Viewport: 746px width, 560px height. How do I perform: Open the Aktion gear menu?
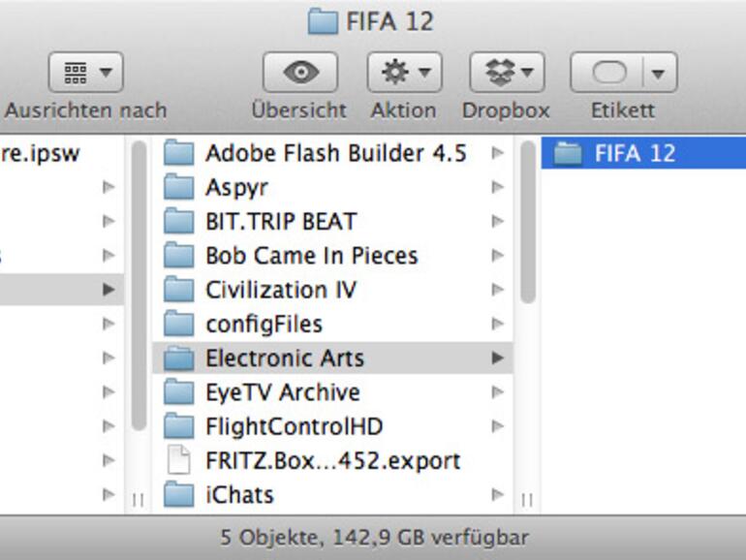pyautogui.click(x=404, y=73)
